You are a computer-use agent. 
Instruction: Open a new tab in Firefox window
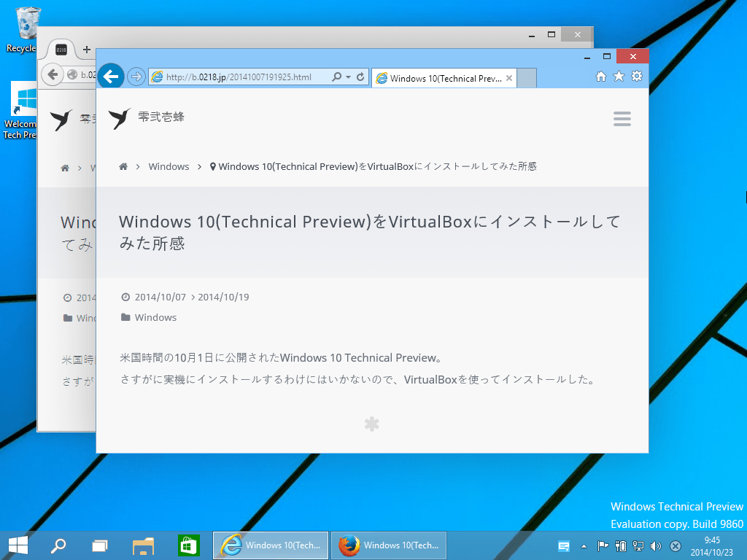click(x=86, y=49)
